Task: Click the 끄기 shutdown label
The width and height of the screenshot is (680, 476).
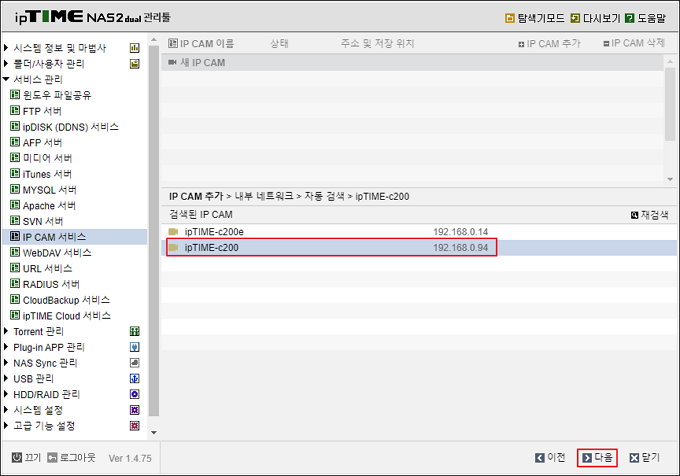Action: pos(33,457)
